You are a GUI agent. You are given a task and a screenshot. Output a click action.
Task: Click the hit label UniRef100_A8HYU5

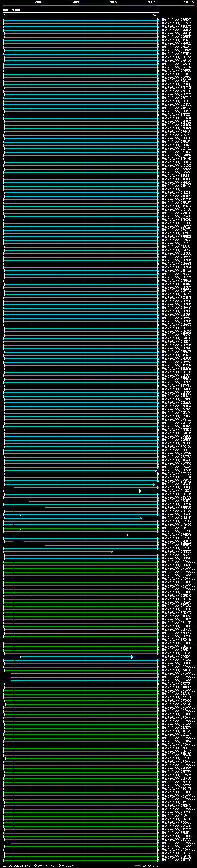coord(177,494)
